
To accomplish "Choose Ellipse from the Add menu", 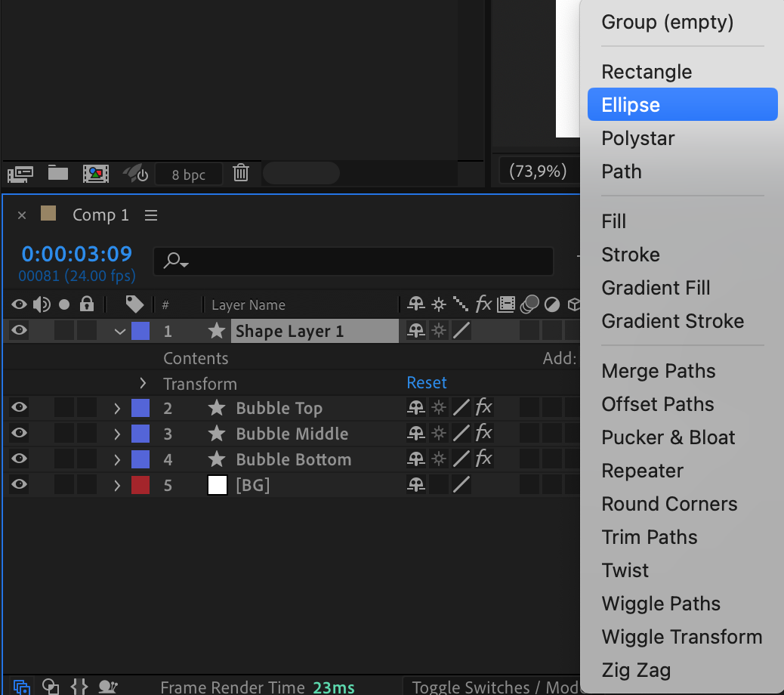I will (x=631, y=105).
